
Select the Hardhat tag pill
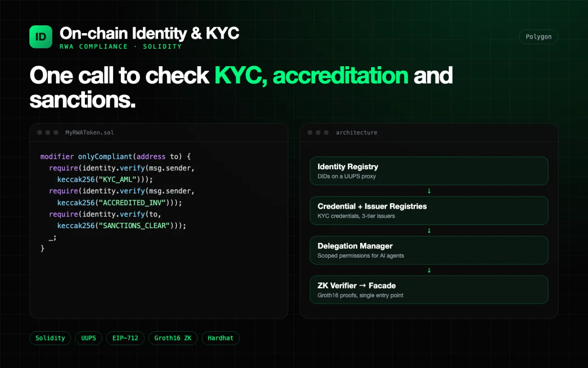(220, 338)
